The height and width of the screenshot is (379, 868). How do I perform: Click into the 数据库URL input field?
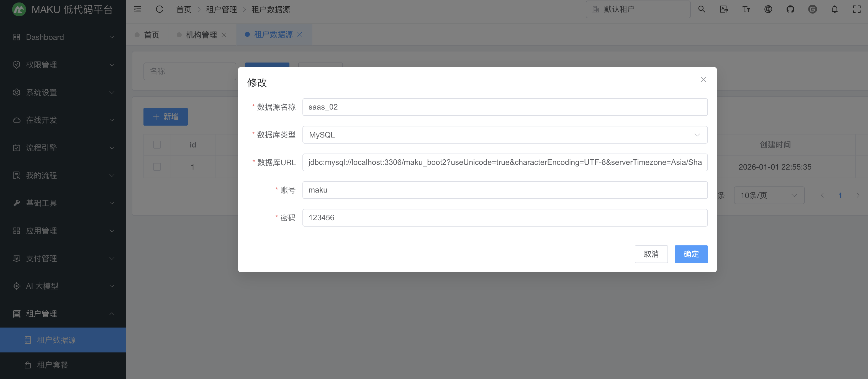tap(504, 163)
